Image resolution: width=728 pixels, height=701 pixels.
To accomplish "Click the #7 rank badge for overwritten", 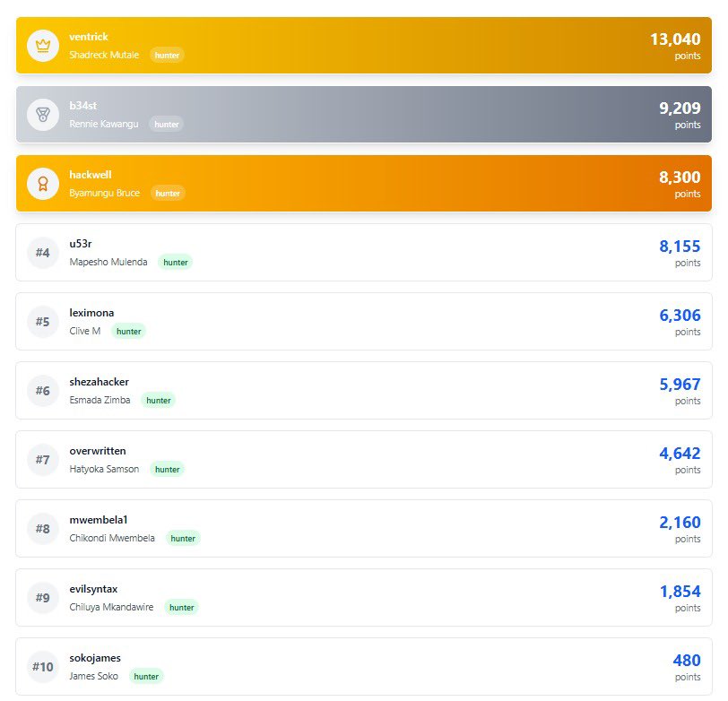I will click(42, 459).
